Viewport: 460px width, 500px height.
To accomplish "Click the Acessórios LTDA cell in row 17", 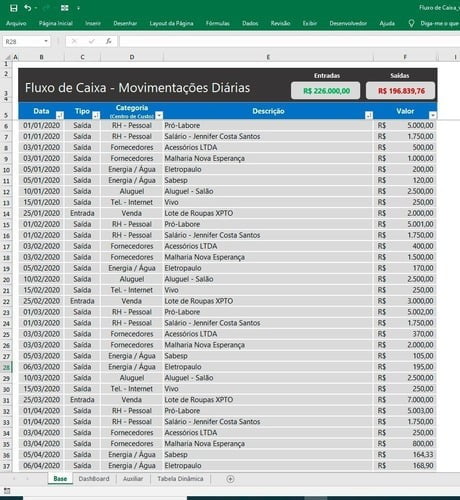I will point(268,246).
